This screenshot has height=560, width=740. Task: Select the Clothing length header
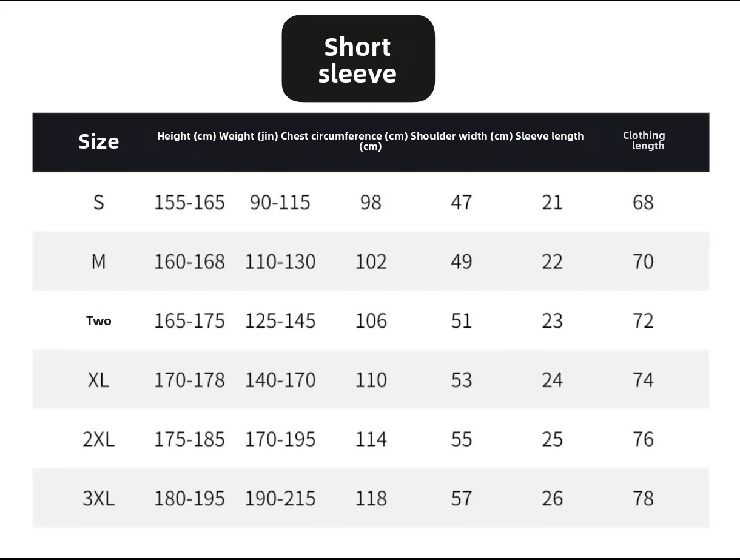[x=644, y=140]
